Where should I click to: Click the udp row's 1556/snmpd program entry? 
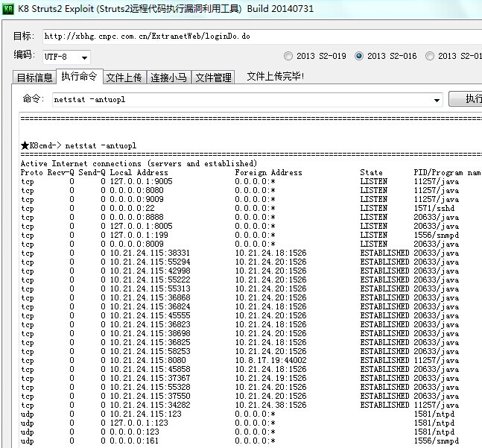point(437,441)
